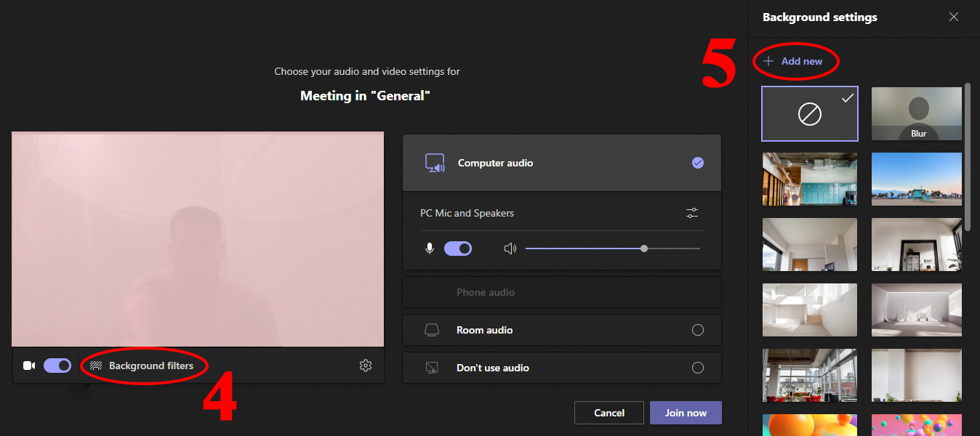Click the microphone icon

tap(430, 249)
